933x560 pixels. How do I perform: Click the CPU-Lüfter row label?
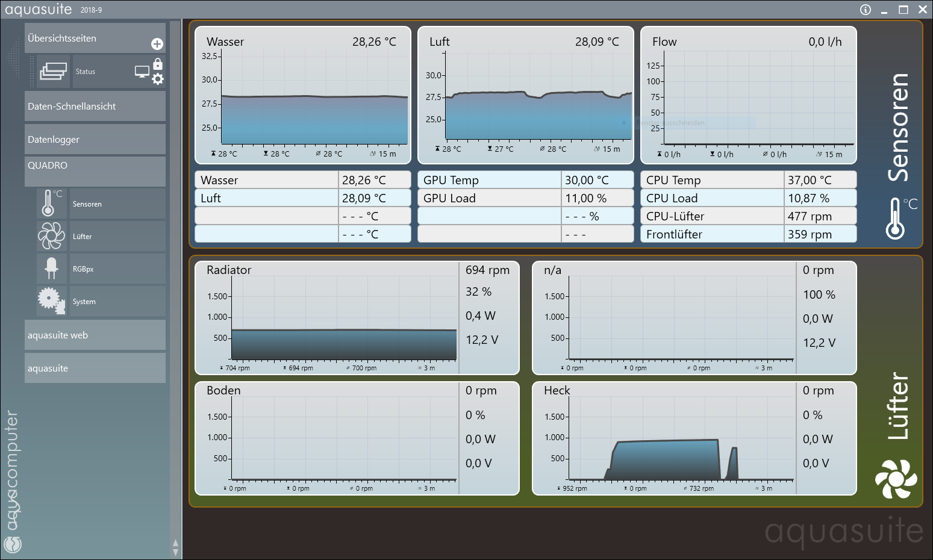[675, 216]
